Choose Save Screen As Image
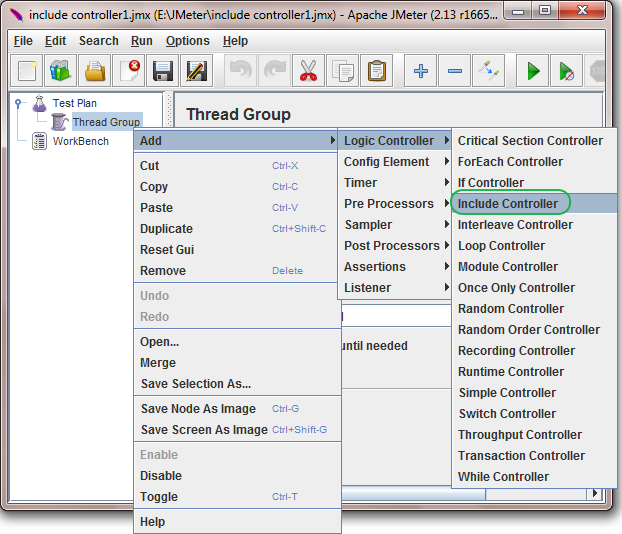The height and width of the screenshot is (534, 622). (x=237, y=430)
